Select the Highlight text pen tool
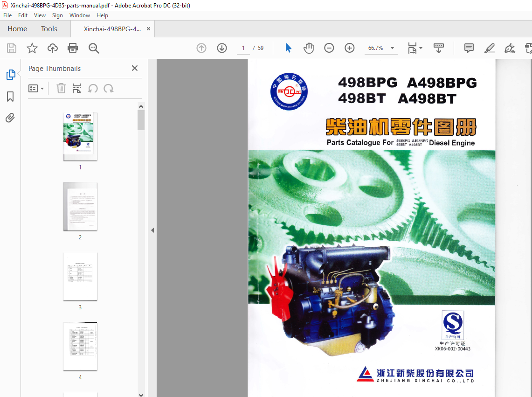Viewport: 532px width, 397px height. pos(489,48)
